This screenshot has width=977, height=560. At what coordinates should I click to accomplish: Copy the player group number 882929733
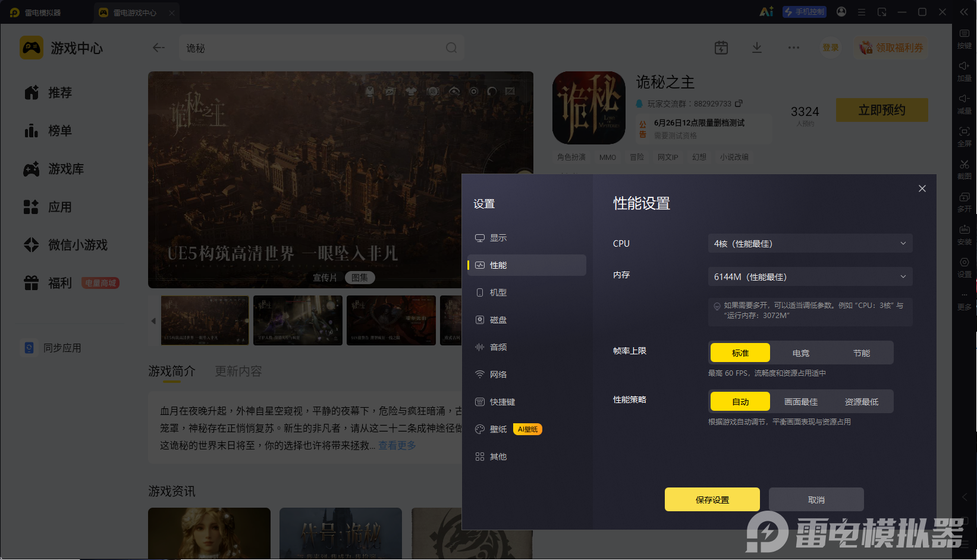point(739,103)
